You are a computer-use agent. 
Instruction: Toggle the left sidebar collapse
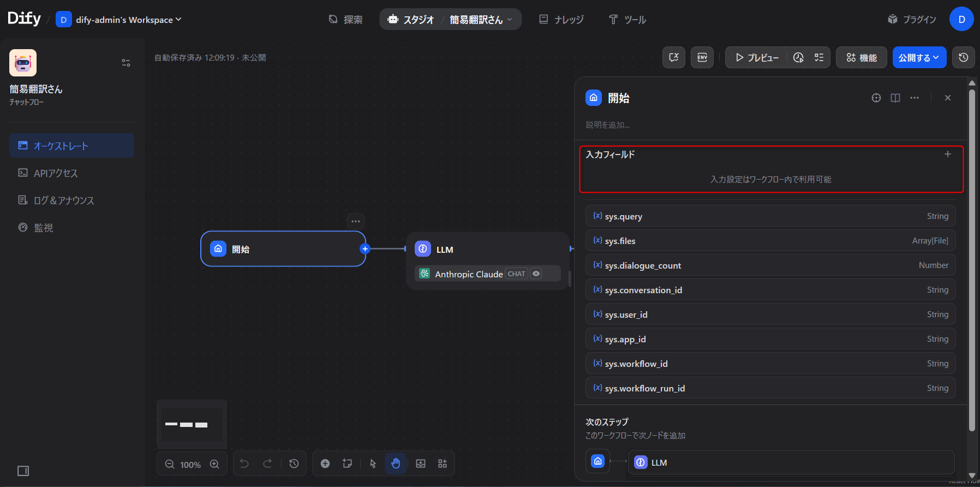click(23, 471)
